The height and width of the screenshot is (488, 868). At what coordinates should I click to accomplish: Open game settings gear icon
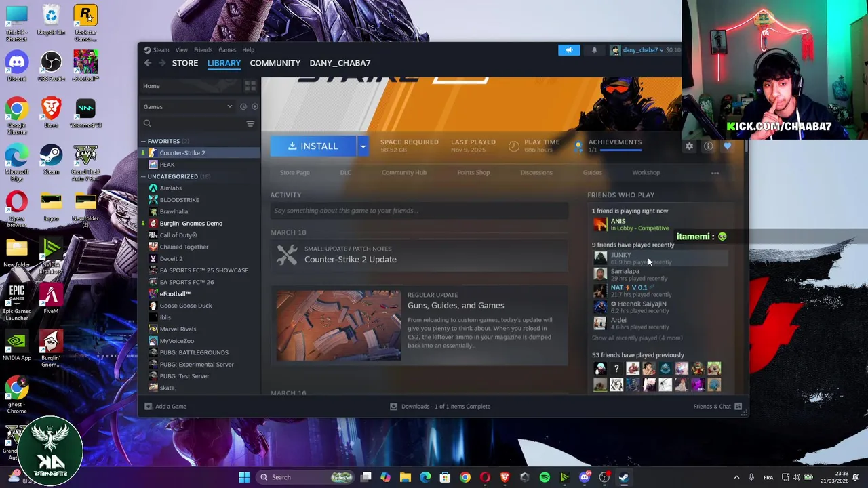[689, 146]
